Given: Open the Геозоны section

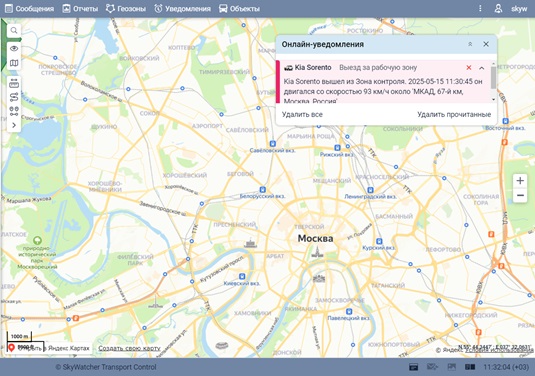Looking at the screenshot, I should (126, 9).
